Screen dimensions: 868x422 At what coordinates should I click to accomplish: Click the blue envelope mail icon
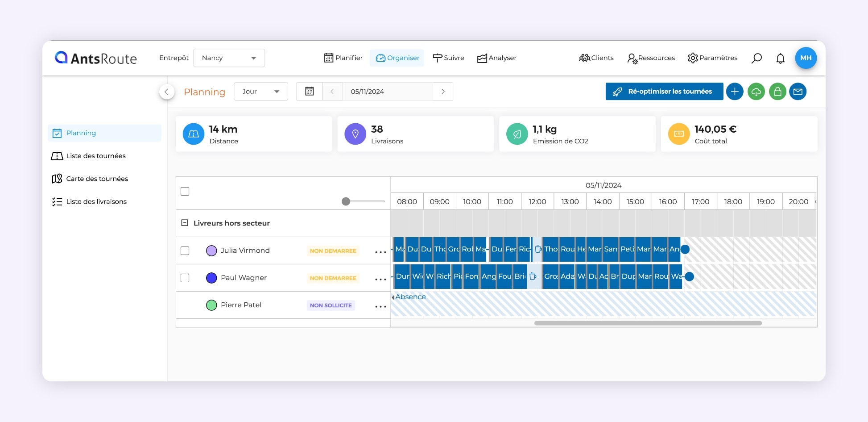[x=798, y=92]
